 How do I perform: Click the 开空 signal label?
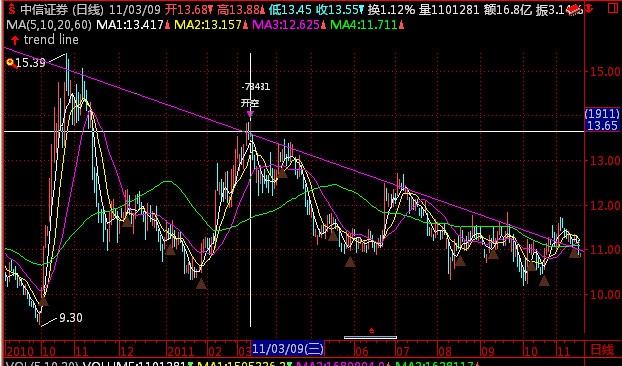click(x=250, y=103)
